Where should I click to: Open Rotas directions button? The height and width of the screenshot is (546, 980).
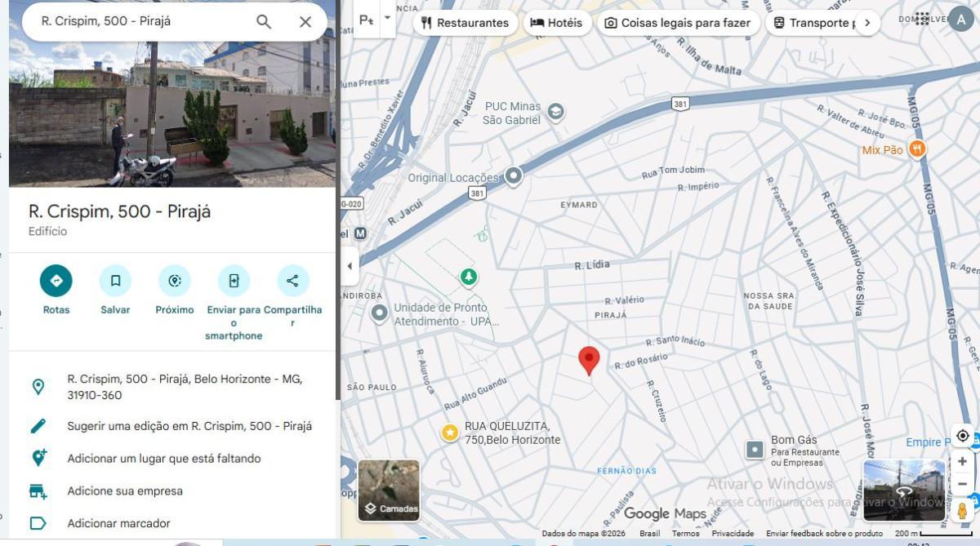tap(56, 281)
